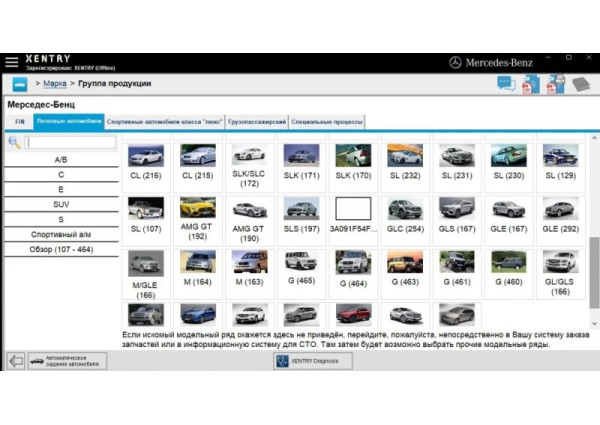Open the Специальные процессы tab
This screenshot has height=425, width=600.
[326, 121]
